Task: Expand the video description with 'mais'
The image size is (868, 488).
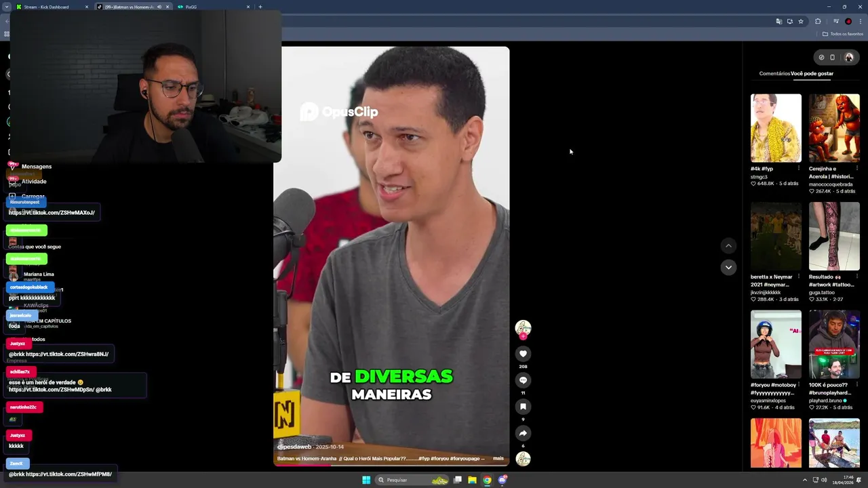Action: (498, 459)
